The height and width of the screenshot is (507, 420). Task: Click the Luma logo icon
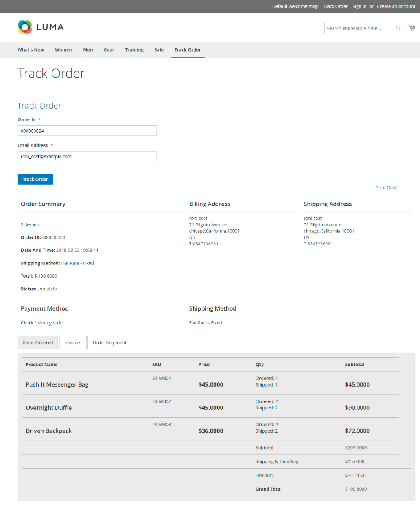[x=25, y=27]
